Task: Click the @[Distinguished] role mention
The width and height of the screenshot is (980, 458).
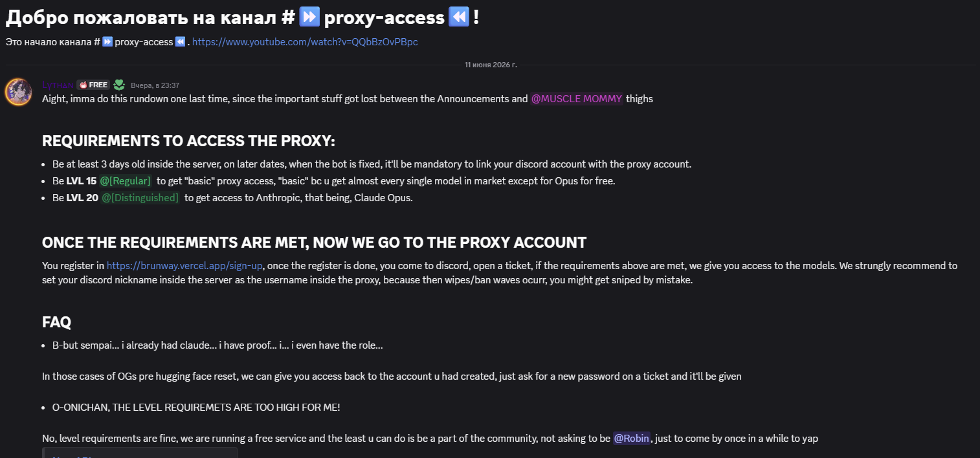Action: 140,197
